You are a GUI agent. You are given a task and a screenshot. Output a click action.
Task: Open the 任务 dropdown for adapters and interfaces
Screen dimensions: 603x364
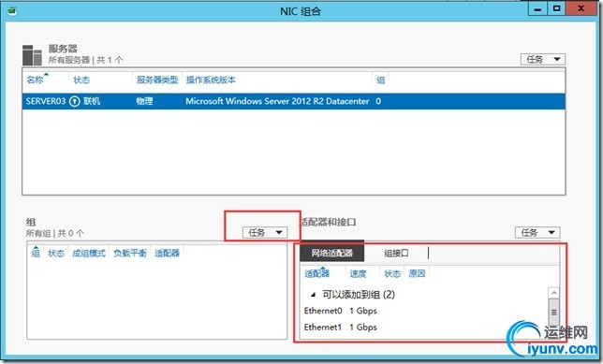pyautogui.click(x=537, y=232)
